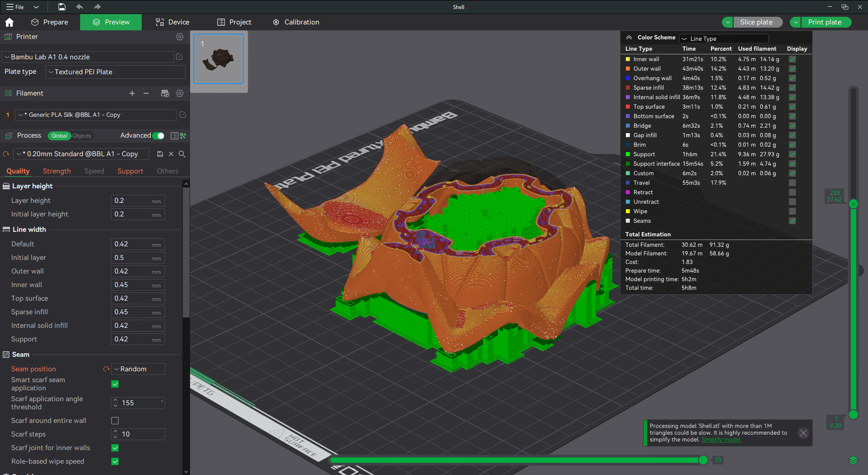Click the Simplify model link
868x475 pixels.
tap(721, 440)
